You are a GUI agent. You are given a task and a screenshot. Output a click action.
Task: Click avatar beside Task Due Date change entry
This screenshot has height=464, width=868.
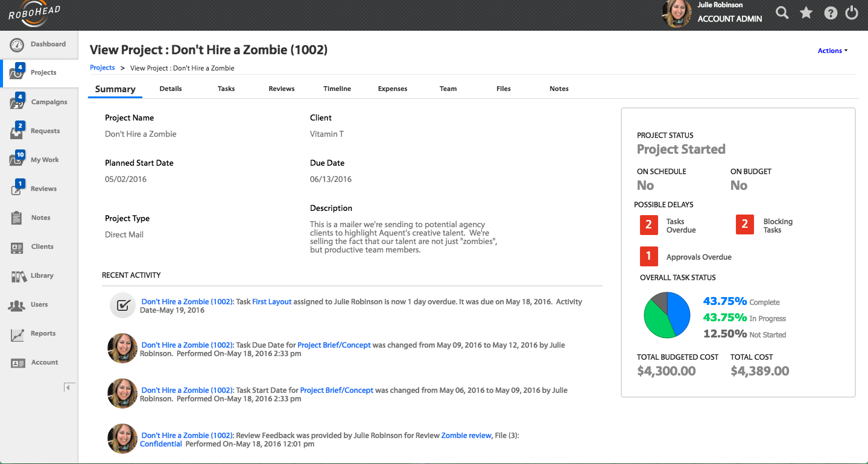pyautogui.click(x=122, y=349)
